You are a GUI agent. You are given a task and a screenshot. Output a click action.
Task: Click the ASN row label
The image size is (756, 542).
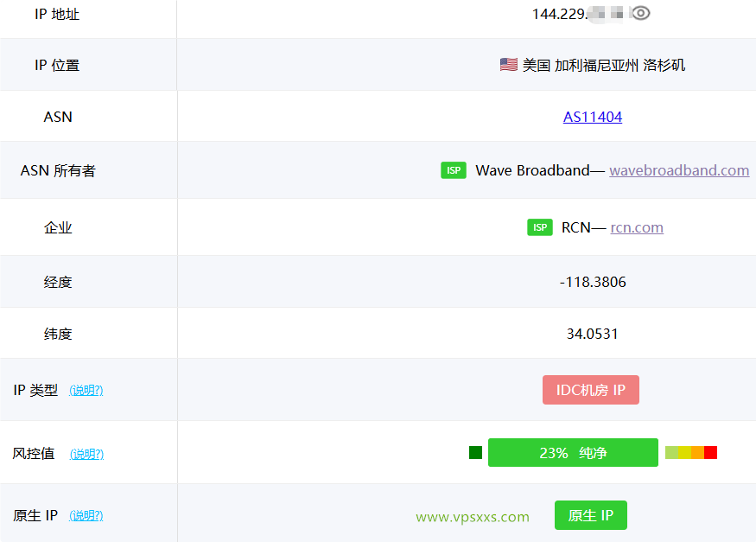click(x=58, y=117)
